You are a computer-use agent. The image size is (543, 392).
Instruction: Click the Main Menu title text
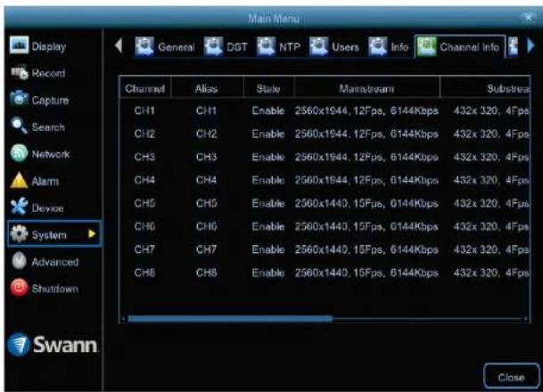[274, 18]
